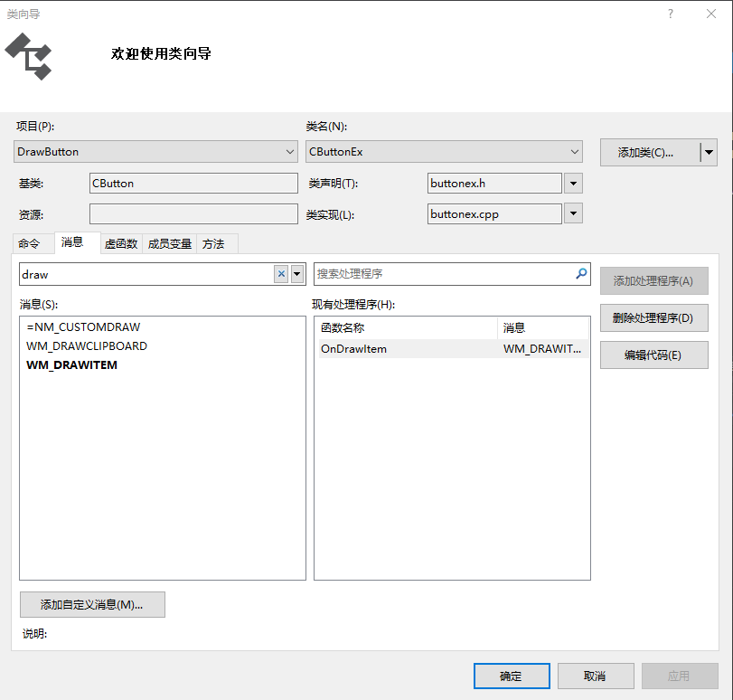This screenshot has height=700, width=733.
Task: Click the 删除处理程序 button
Action: point(653,317)
